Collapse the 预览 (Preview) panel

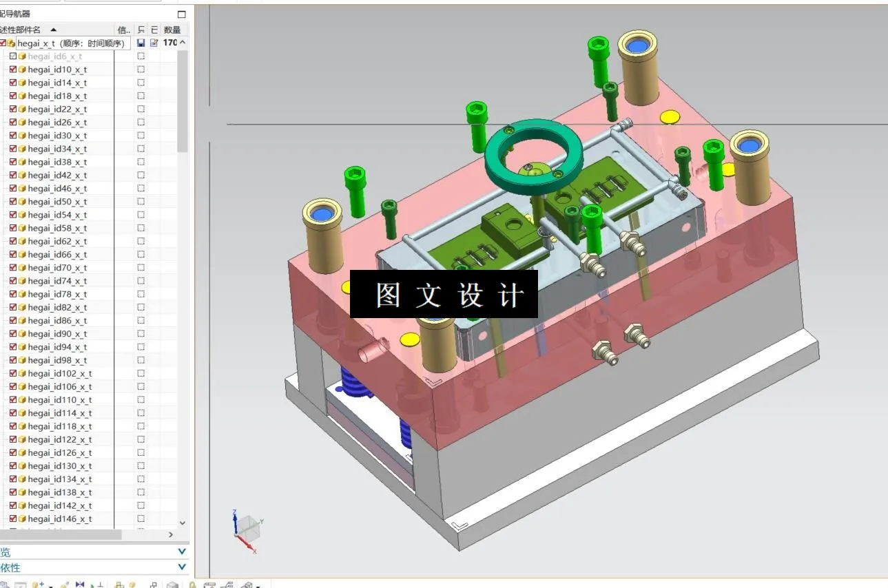click(x=181, y=551)
